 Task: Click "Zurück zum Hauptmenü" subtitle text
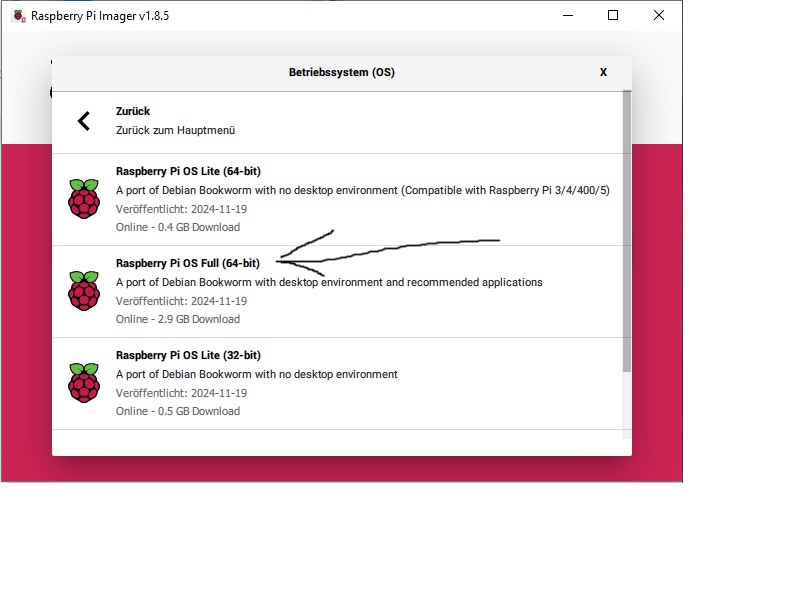point(176,130)
